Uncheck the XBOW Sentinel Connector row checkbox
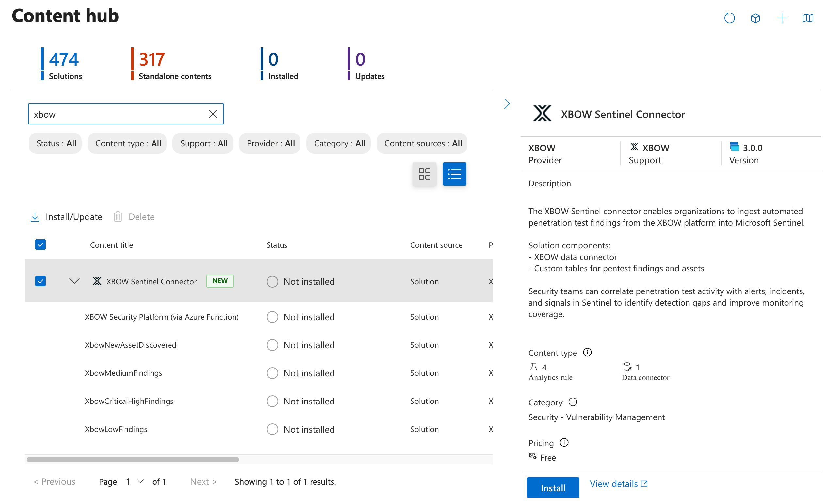The height and width of the screenshot is (504, 827). [40, 281]
